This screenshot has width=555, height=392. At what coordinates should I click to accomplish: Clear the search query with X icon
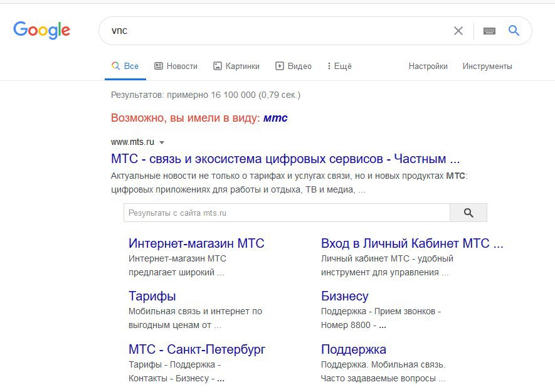point(458,31)
